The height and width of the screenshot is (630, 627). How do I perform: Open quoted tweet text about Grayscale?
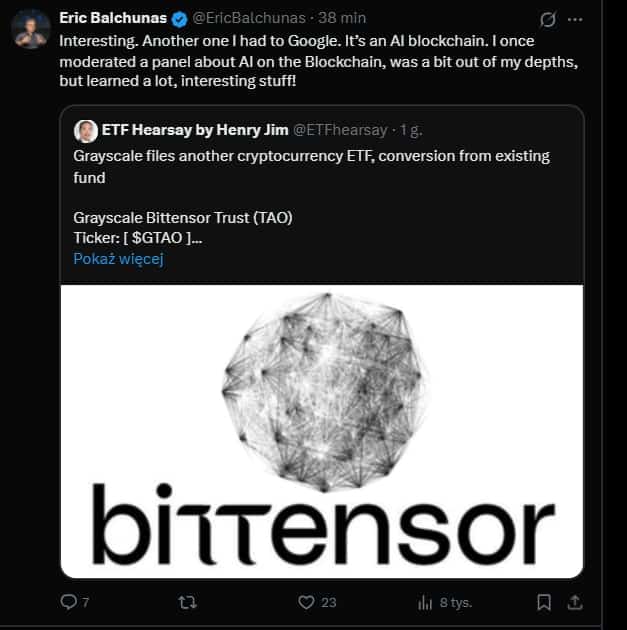pyautogui.click(x=311, y=166)
